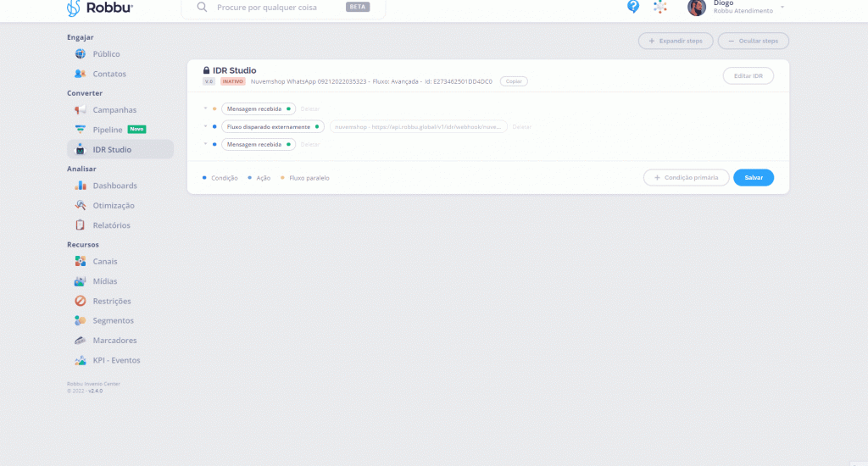Collapse the first Mensagem recebida step arrow
The image size is (868, 466).
[205, 108]
